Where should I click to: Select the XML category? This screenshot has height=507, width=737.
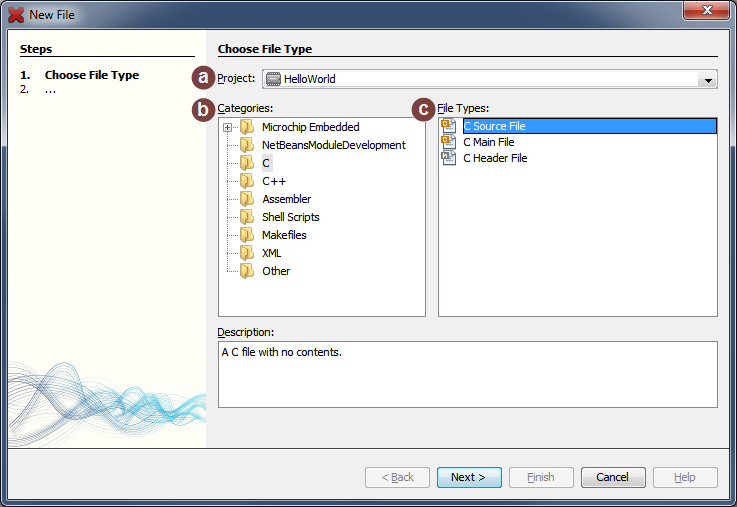[x=271, y=253]
